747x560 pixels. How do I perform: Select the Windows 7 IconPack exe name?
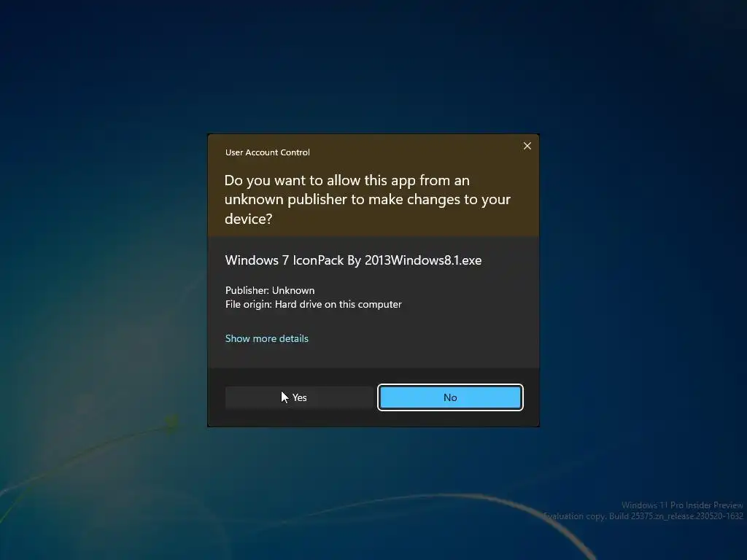click(x=353, y=260)
